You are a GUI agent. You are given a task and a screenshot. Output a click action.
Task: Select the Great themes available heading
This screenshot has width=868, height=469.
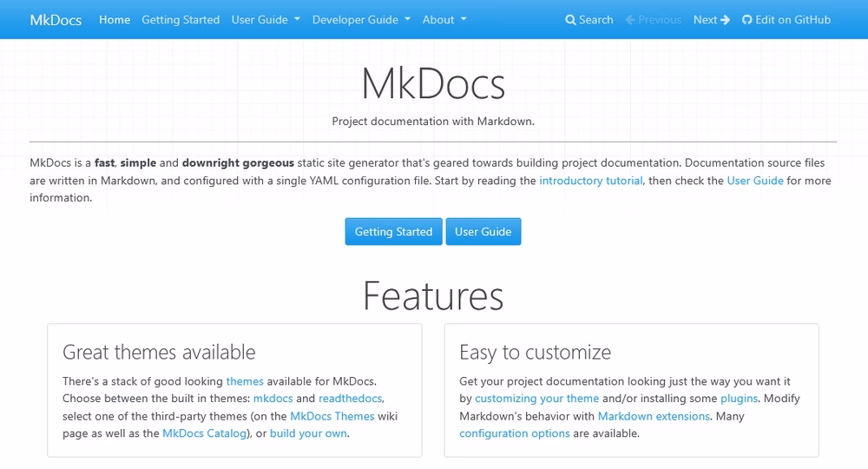[x=159, y=352]
